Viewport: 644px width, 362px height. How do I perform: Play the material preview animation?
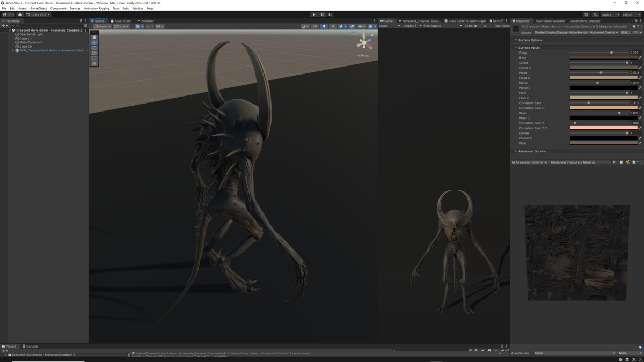click(x=614, y=162)
